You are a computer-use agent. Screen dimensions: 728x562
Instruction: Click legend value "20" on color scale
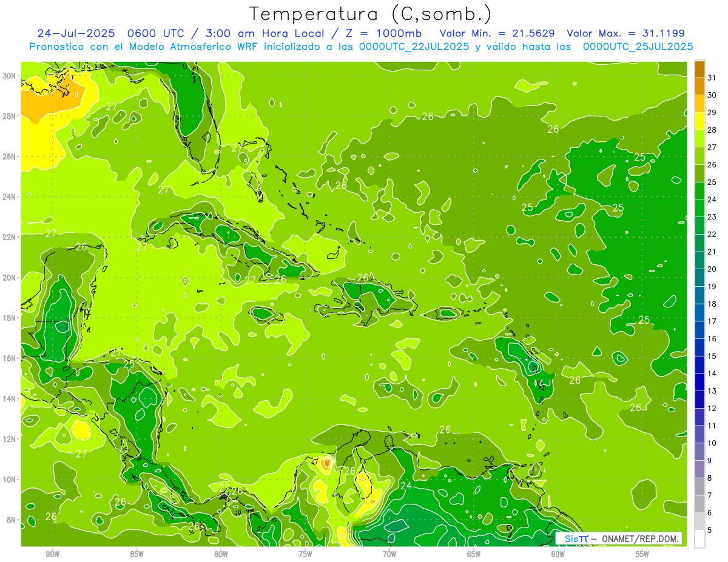coord(712,269)
